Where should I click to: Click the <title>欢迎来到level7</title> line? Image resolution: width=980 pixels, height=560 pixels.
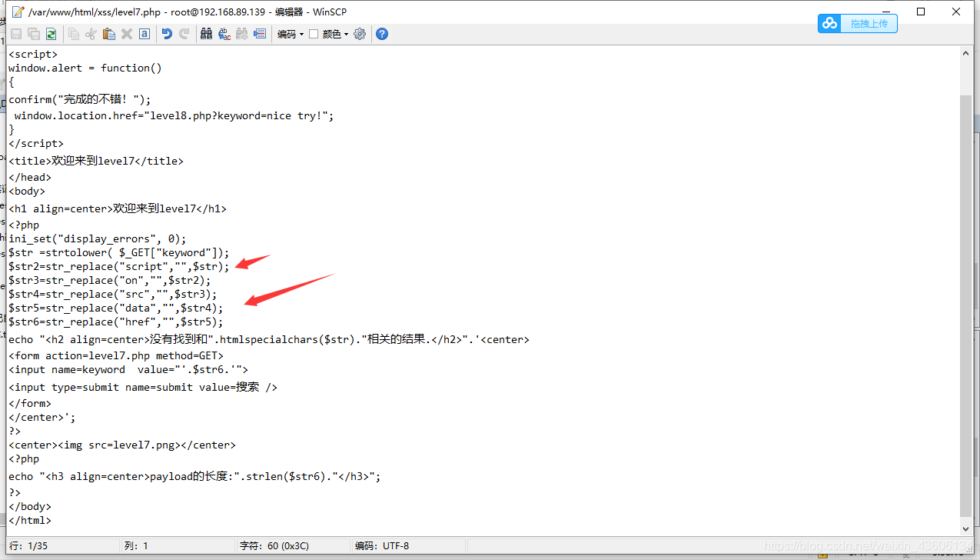point(96,161)
